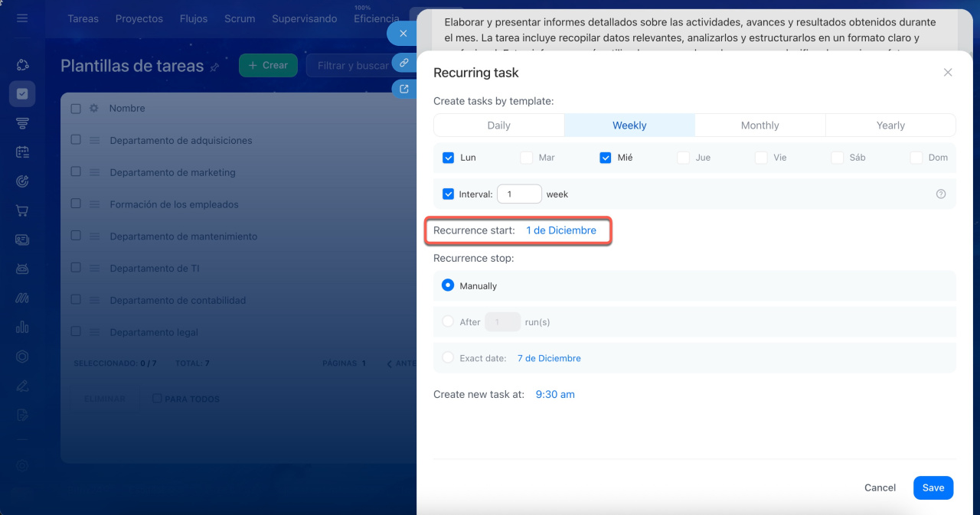Open the Exact date 7 de Diciembre picker
The image size is (980, 515).
click(x=549, y=358)
